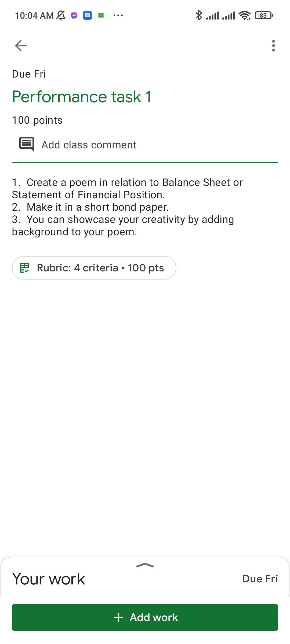290x644 pixels.
Task: Tap the Messenger notification icon
Action: [x=74, y=16]
